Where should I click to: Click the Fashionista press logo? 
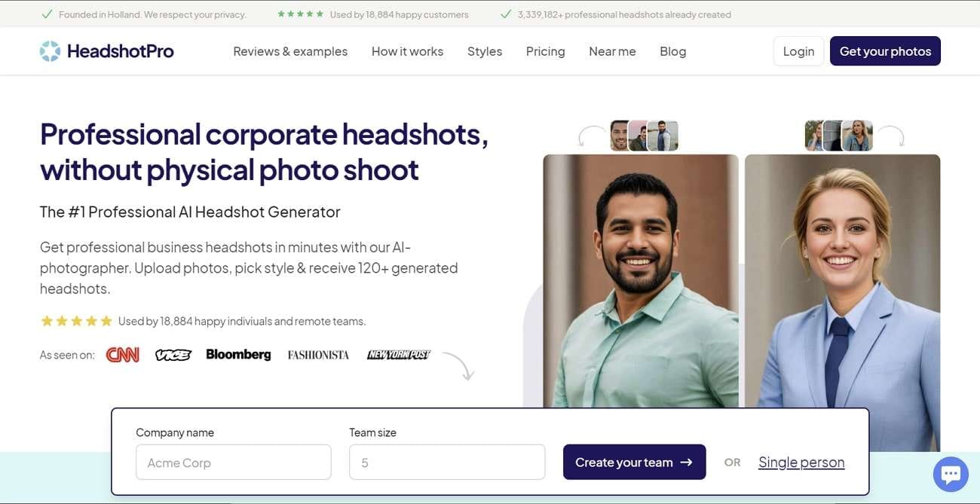[x=317, y=354]
